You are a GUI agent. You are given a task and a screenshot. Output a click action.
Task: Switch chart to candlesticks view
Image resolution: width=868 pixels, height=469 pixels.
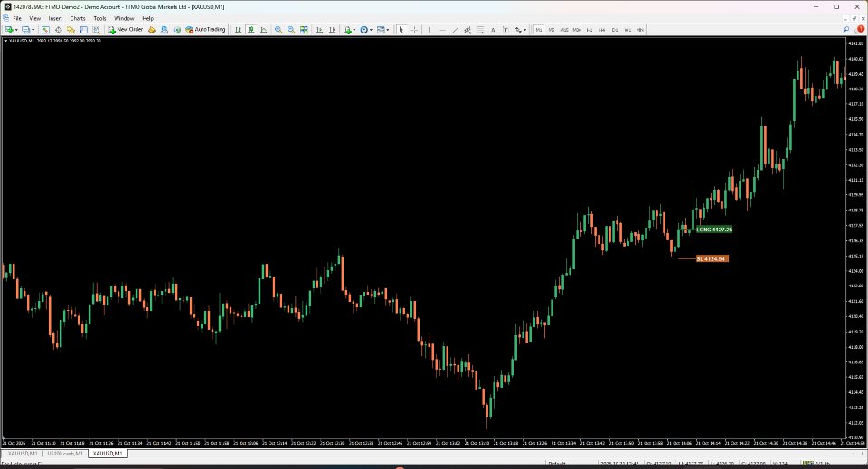tap(250, 30)
